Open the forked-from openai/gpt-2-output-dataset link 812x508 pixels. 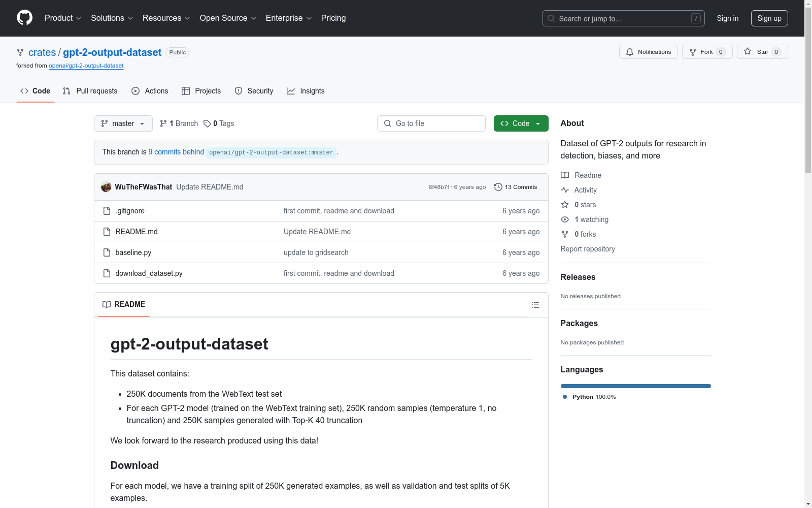point(86,66)
